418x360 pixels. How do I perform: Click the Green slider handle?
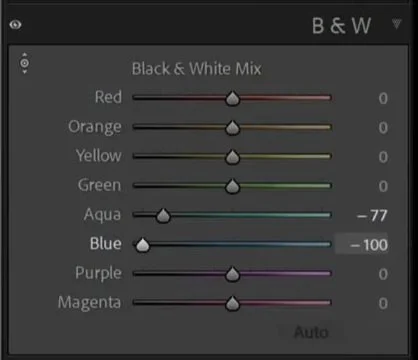232,186
